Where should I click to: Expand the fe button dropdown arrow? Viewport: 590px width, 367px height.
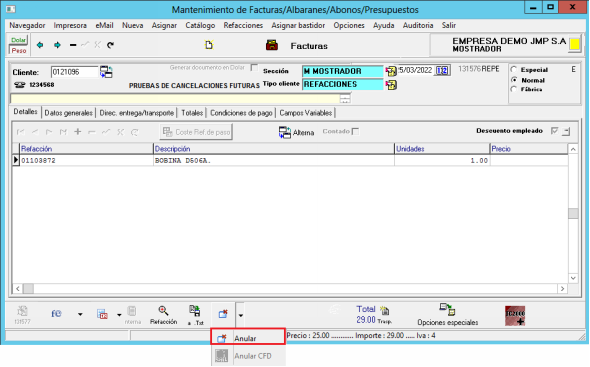pyautogui.click(x=80, y=314)
